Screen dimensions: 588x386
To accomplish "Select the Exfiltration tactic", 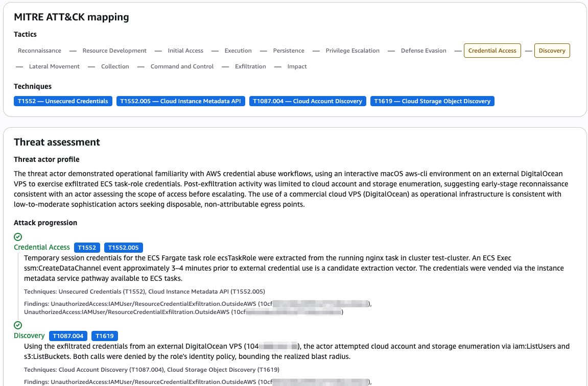I will pyautogui.click(x=250, y=66).
